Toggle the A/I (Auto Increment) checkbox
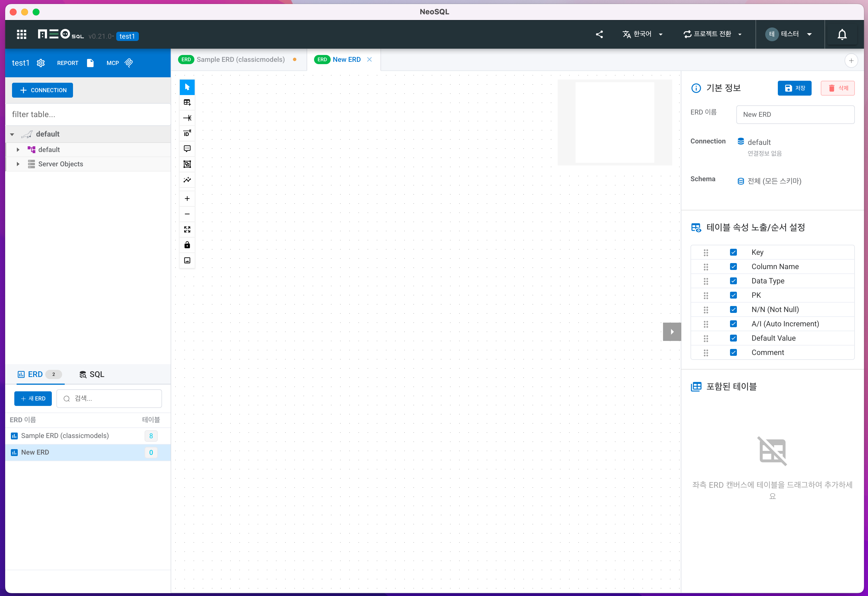Viewport: 868px width, 596px height. pos(733,324)
